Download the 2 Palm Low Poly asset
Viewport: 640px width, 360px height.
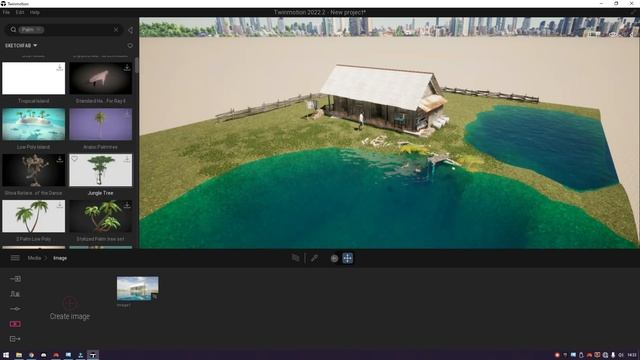click(x=60, y=205)
